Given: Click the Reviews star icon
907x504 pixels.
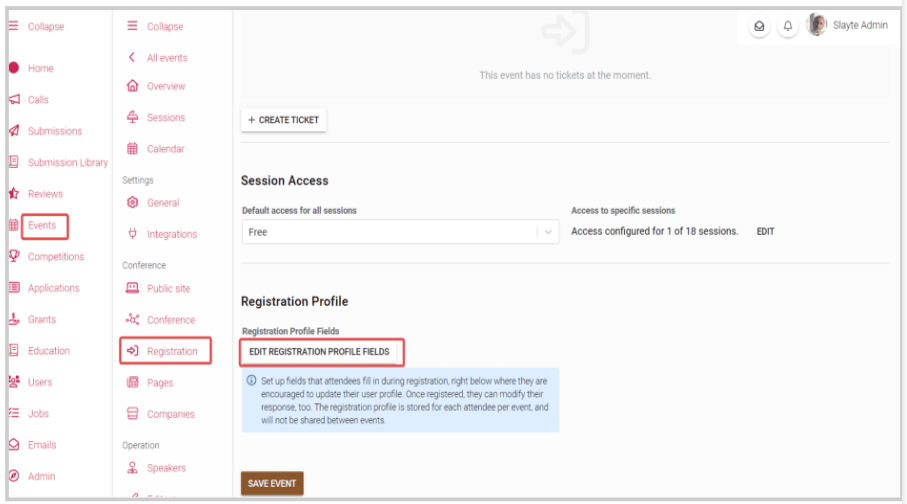Looking at the screenshot, I should (x=14, y=193).
